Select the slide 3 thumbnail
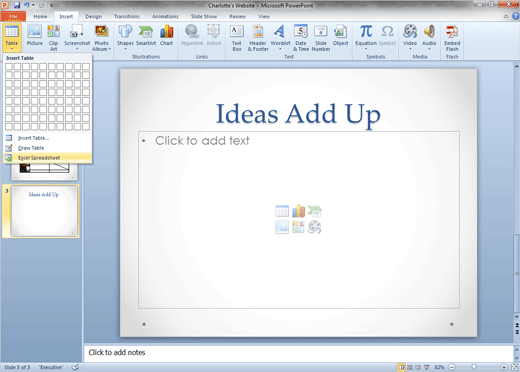 44,211
